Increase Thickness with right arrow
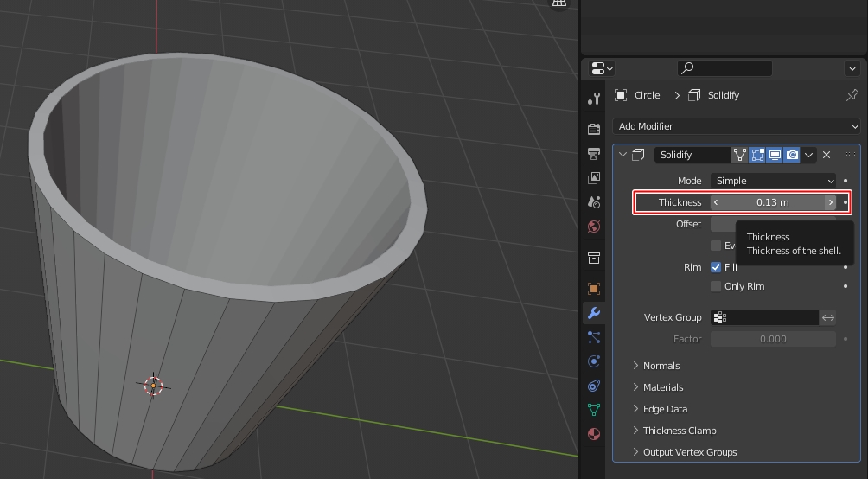868x479 pixels. (830, 202)
